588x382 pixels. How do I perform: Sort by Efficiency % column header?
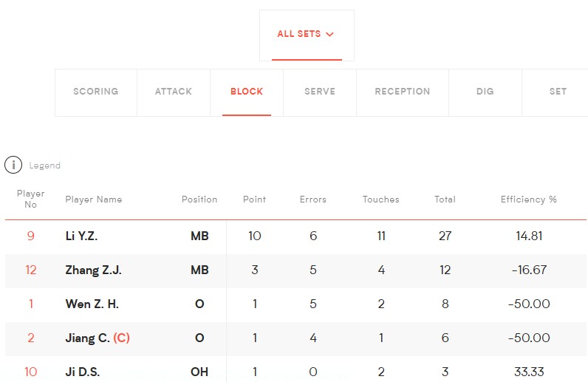(528, 199)
